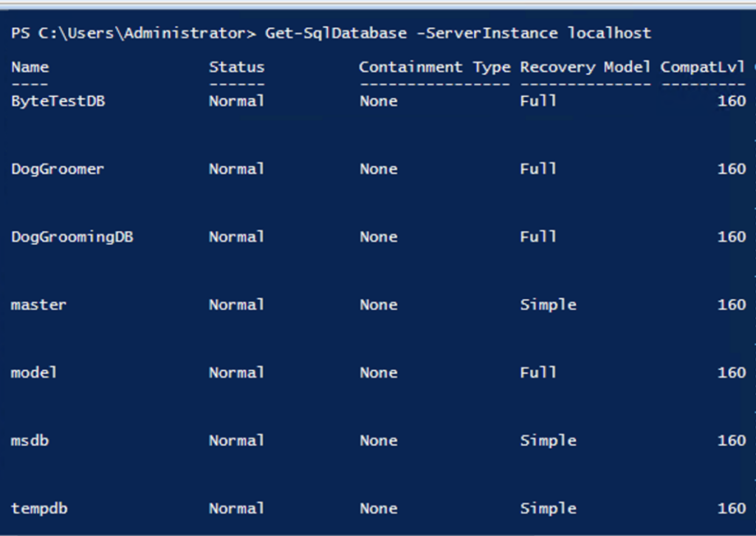Select the msdb database name
The image size is (756, 536).
(30, 441)
